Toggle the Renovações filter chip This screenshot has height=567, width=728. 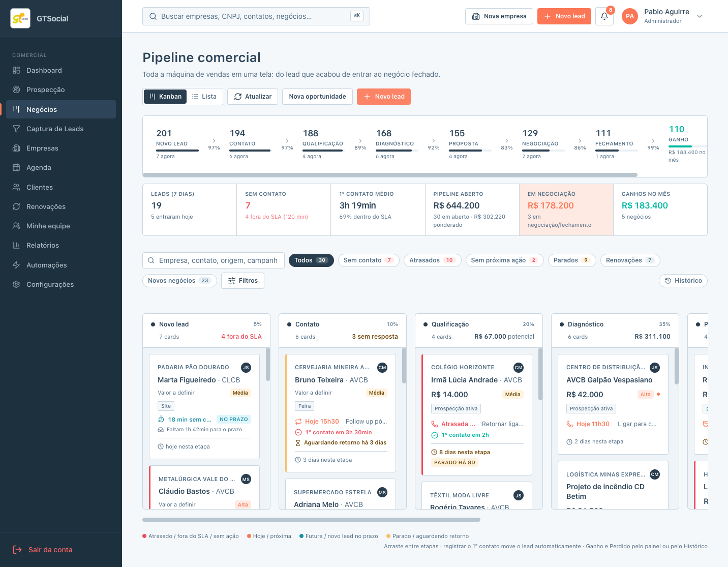[630, 260]
